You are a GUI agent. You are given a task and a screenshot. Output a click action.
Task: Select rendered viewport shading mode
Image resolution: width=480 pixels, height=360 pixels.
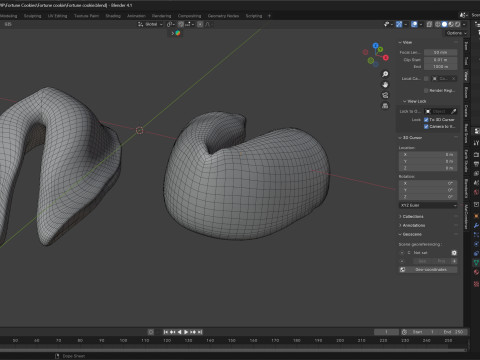coord(458,24)
